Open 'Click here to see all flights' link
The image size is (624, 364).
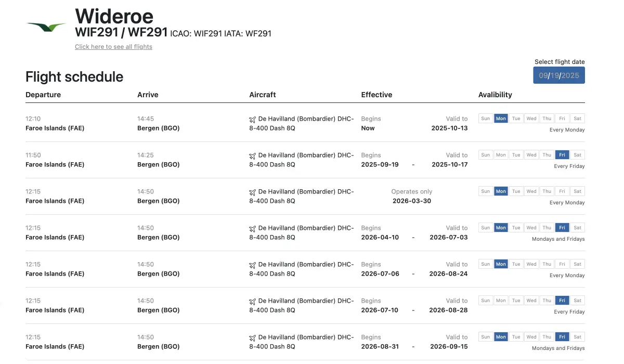pyautogui.click(x=113, y=47)
